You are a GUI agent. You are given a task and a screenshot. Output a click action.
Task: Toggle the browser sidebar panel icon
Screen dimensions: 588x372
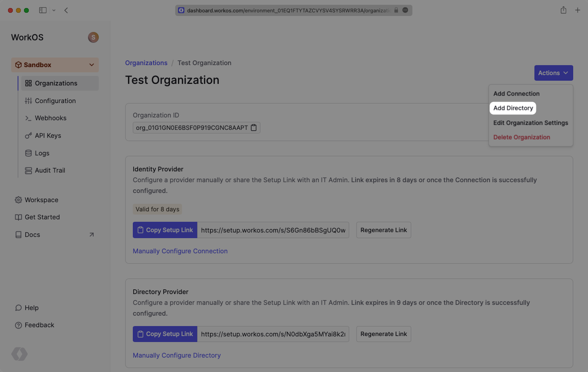43,10
